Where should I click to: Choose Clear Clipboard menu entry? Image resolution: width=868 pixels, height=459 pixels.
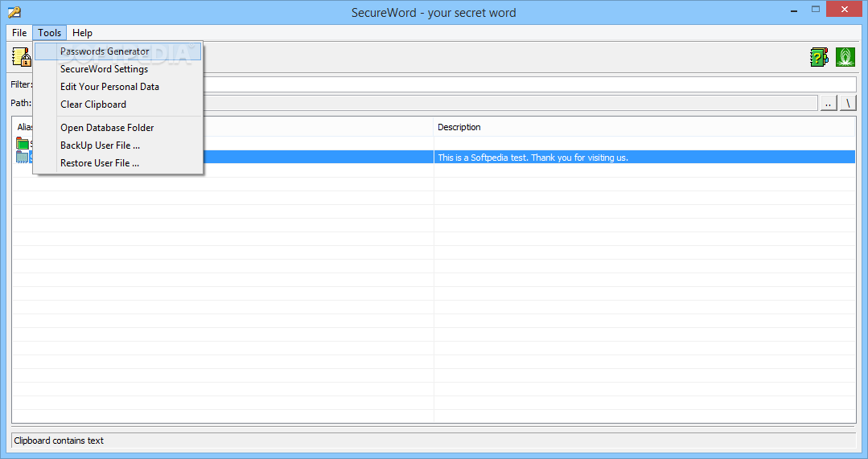click(118, 105)
